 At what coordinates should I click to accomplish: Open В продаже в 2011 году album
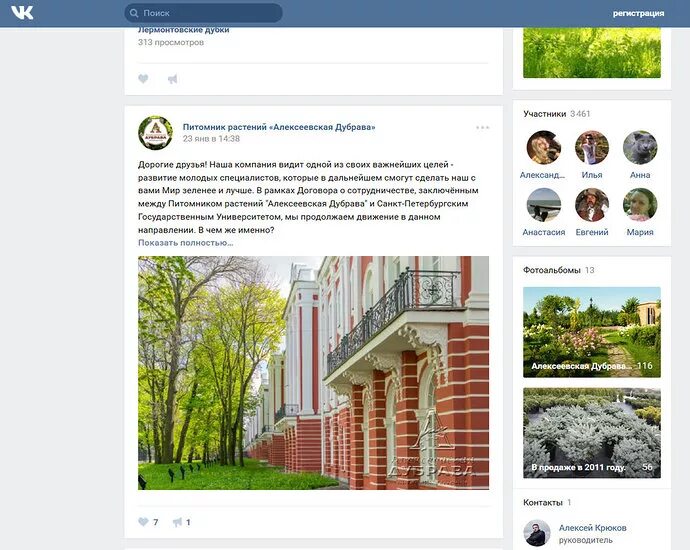[592, 433]
